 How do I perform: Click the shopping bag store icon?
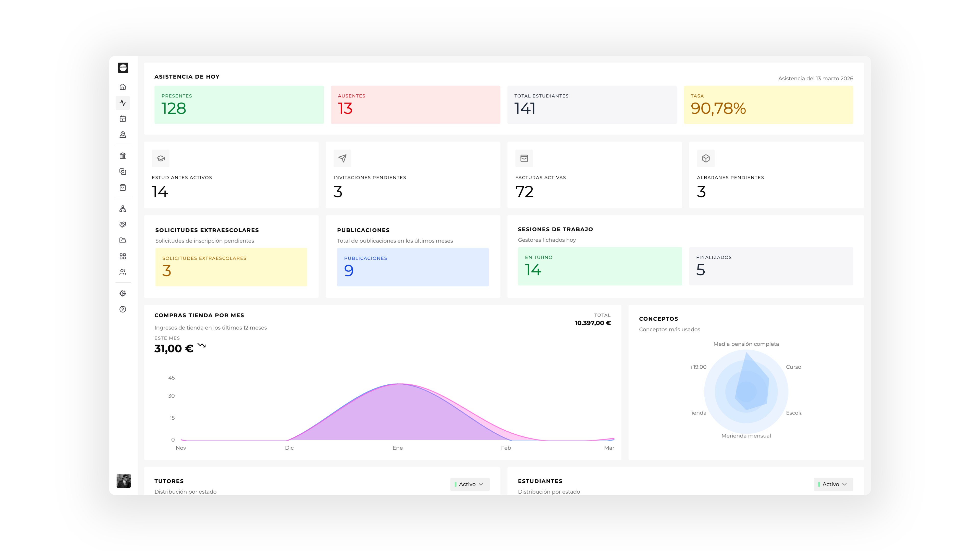point(122,187)
